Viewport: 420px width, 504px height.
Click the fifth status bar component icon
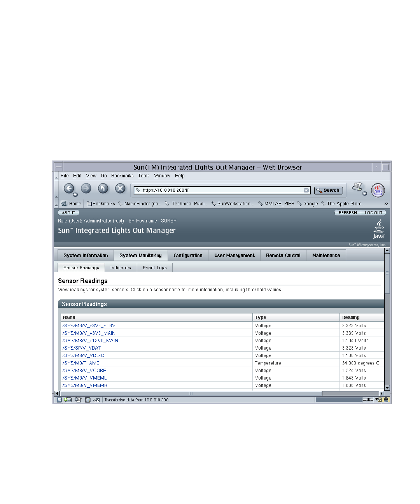coord(96,400)
